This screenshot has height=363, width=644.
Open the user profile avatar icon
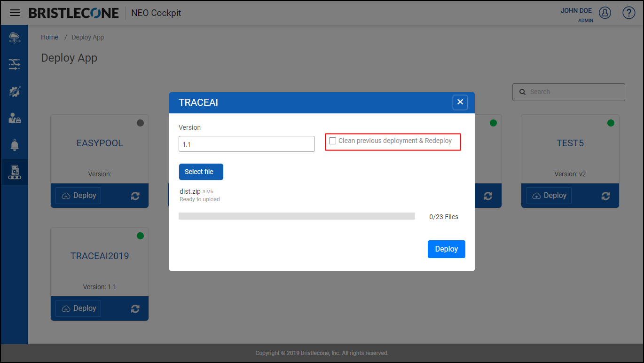pyautogui.click(x=605, y=13)
